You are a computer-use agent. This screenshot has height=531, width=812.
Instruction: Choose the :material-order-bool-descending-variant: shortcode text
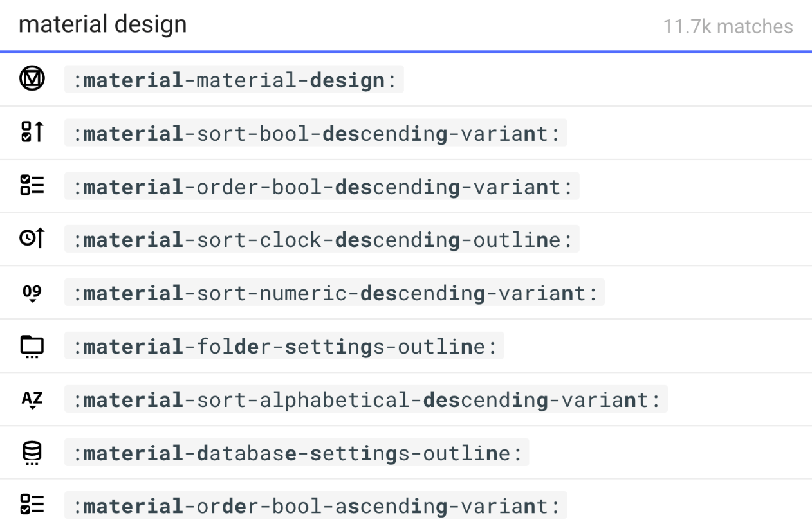[x=322, y=186]
